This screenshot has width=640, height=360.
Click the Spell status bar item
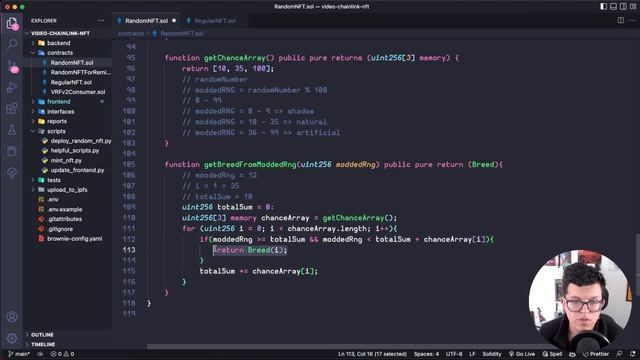(552, 354)
